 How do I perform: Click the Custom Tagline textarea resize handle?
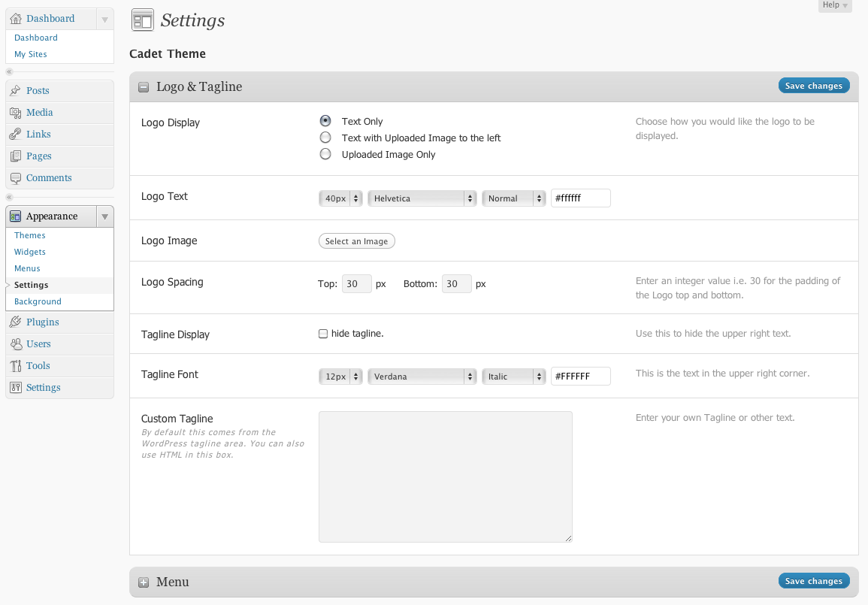[568, 539]
